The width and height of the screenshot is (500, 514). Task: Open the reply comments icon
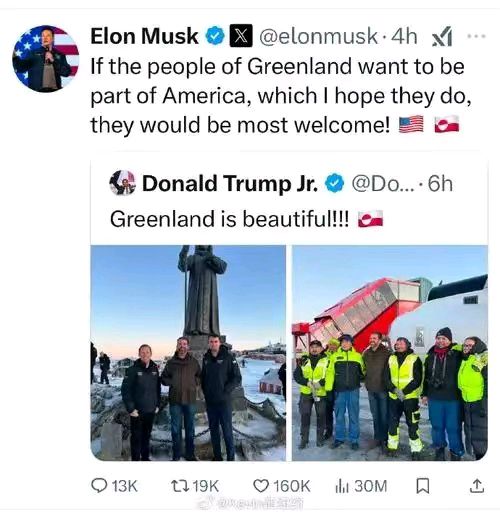[99, 486]
